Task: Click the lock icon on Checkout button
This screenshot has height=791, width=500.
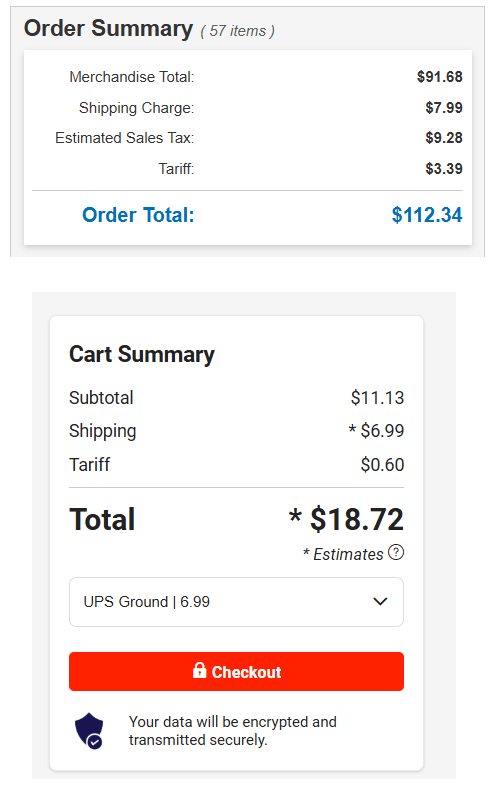Action: [199, 670]
